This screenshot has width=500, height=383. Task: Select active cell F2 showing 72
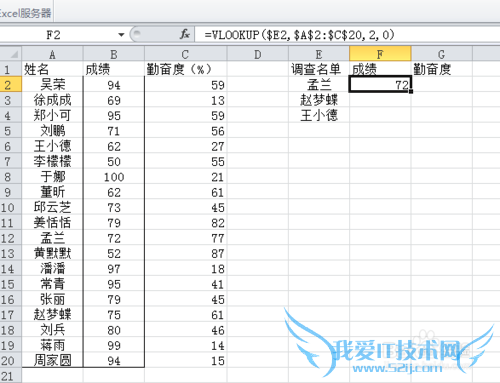(x=380, y=84)
